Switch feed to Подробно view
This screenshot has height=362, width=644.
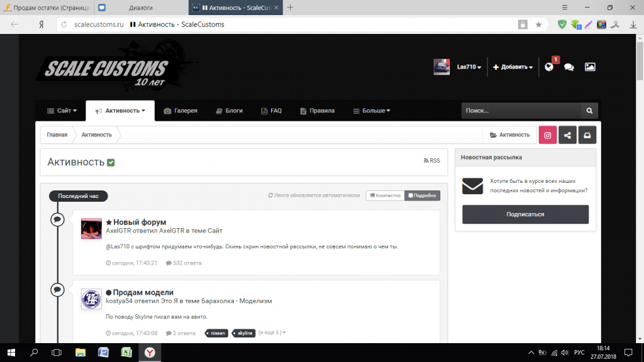422,195
